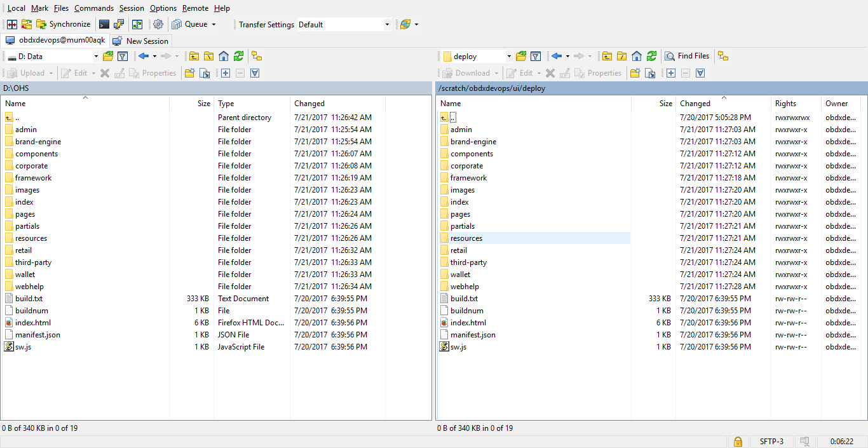This screenshot has height=448, width=868.
Task: Toggle the file filter on remote panel
Action: tap(535, 56)
